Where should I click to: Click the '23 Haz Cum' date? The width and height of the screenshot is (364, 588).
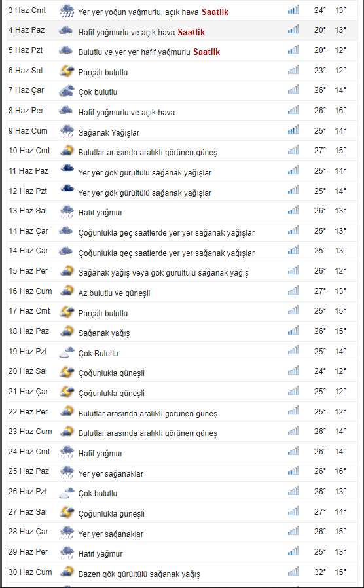click(x=30, y=432)
